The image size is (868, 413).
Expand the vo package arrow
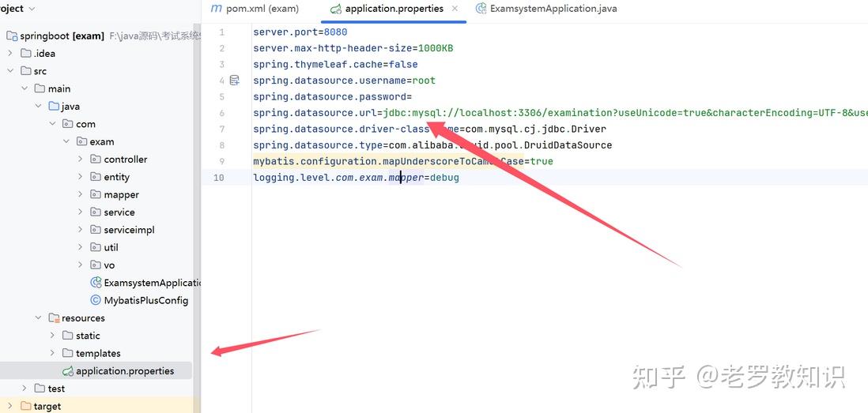pyautogui.click(x=81, y=265)
